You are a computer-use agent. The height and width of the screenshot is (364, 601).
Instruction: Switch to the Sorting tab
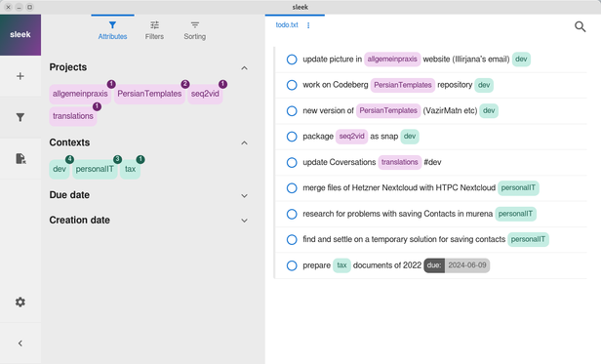[195, 30]
